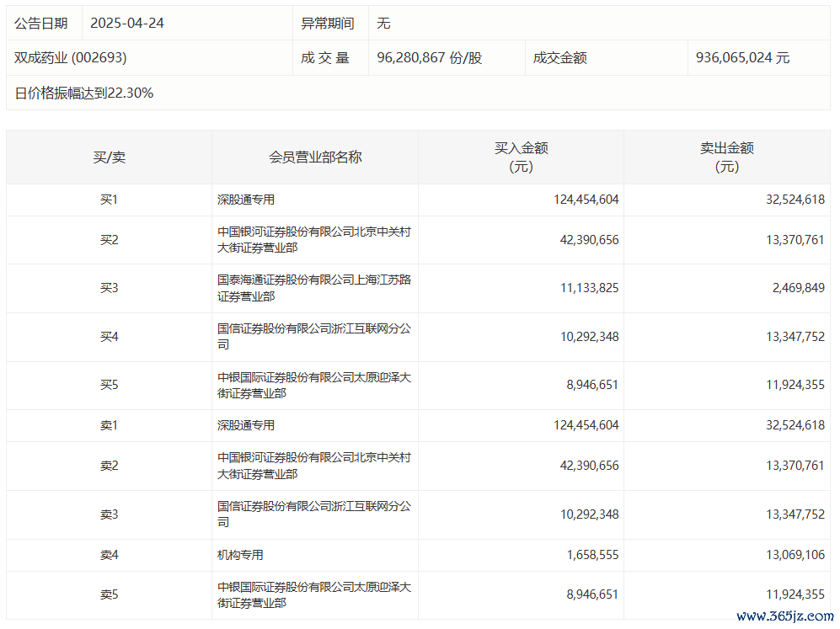Viewport: 840px width, 629px height.
Task: Select the 卖1 row label
Action: (x=110, y=425)
